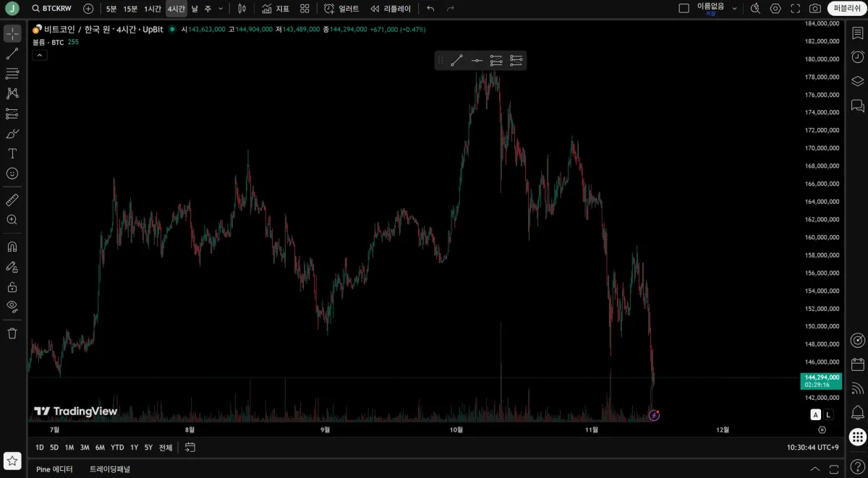
Task: Hide all drawings with eye icon
Action: [12, 307]
